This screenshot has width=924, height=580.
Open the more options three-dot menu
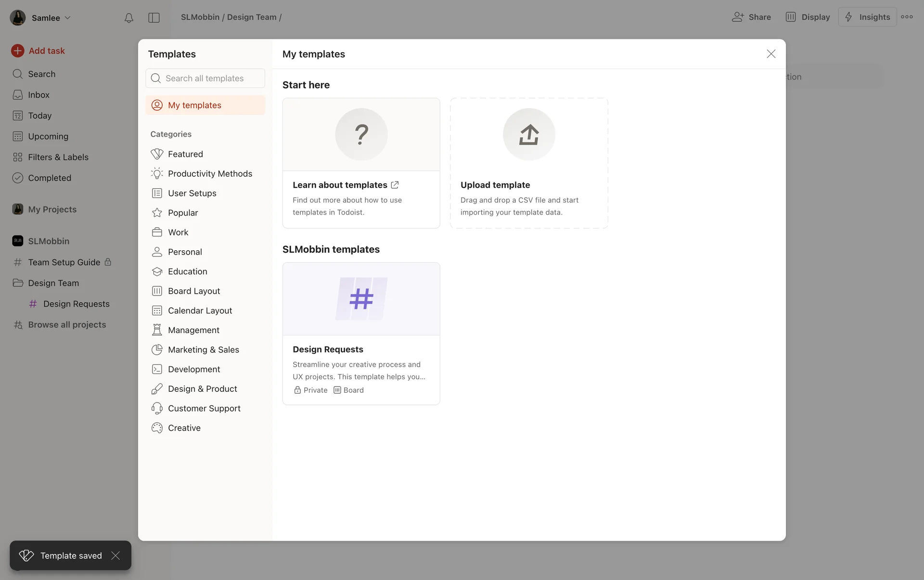pyautogui.click(x=908, y=17)
